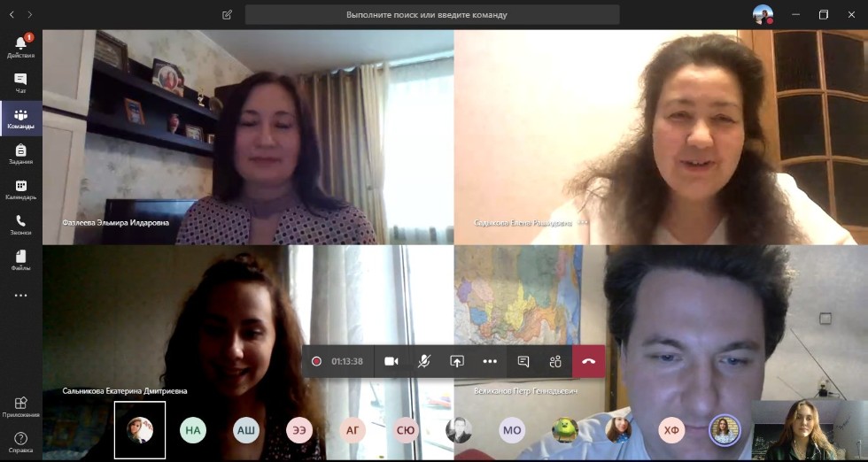Open more actions menu in call toolbar
The image size is (868, 462).
click(490, 361)
